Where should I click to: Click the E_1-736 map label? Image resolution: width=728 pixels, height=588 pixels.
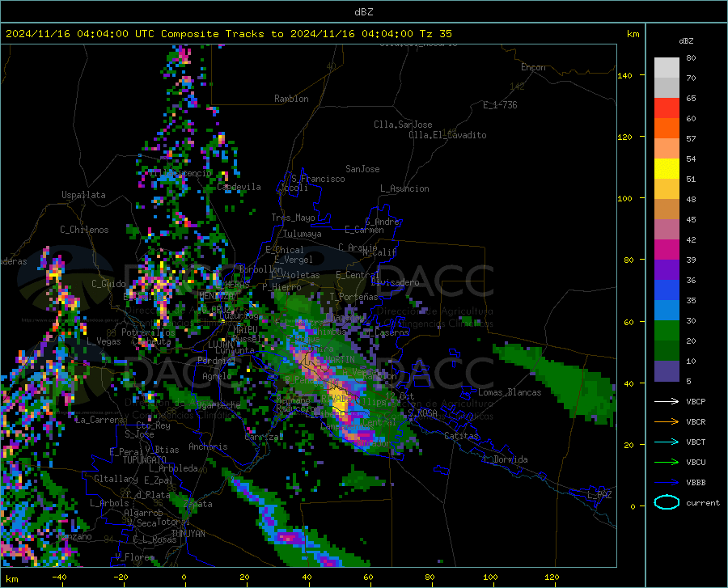(500, 105)
